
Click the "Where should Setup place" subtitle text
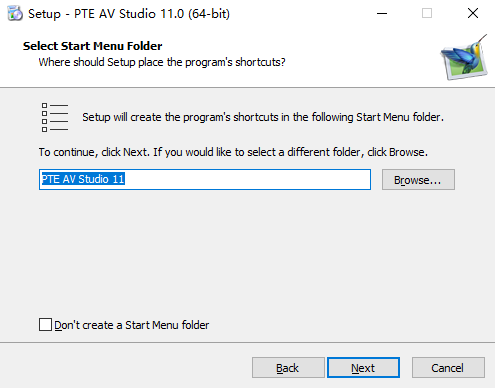[x=162, y=62]
